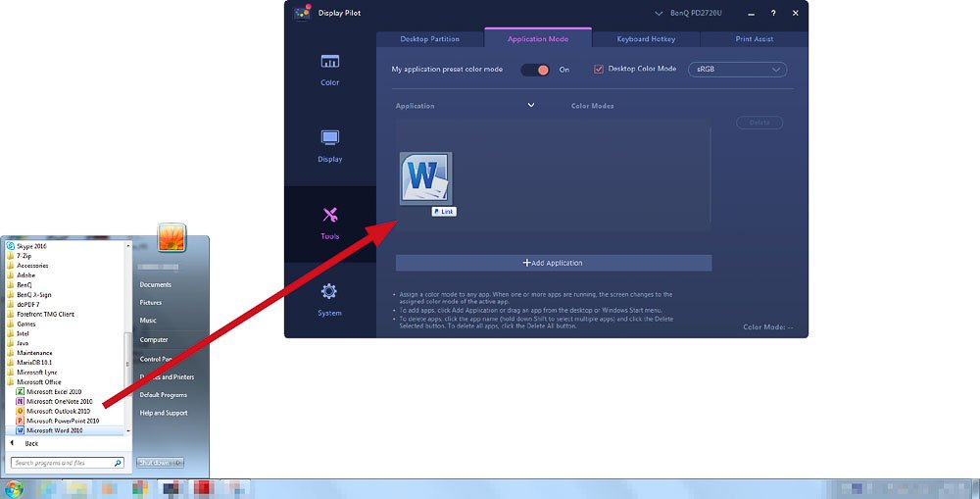Click the Windows Start orb

click(13, 489)
